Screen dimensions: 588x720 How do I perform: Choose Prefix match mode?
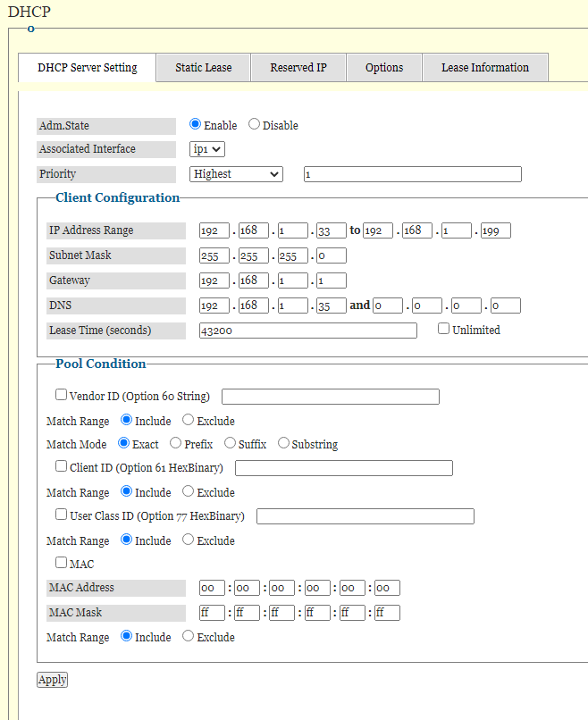point(175,443)
